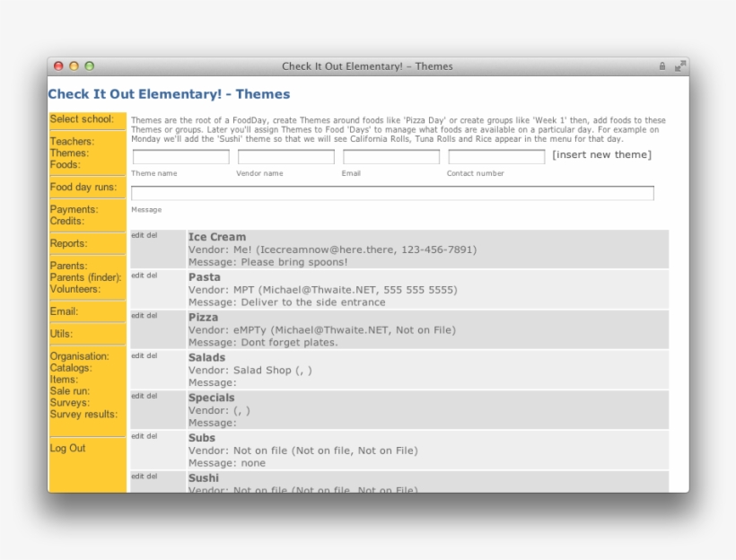The image size is (736, 560).
Task: Log Out of the application
Action: pyautogui.click(x=66, y=447)
